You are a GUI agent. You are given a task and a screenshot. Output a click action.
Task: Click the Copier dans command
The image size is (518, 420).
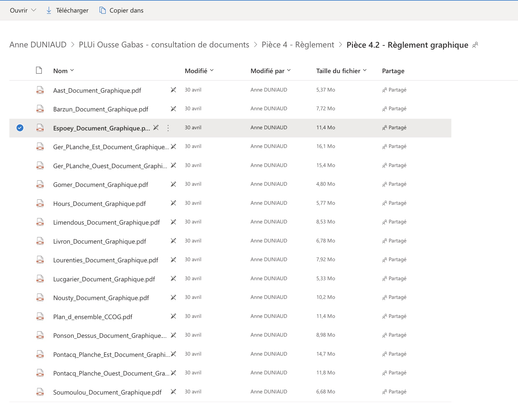tap(121, 10)
